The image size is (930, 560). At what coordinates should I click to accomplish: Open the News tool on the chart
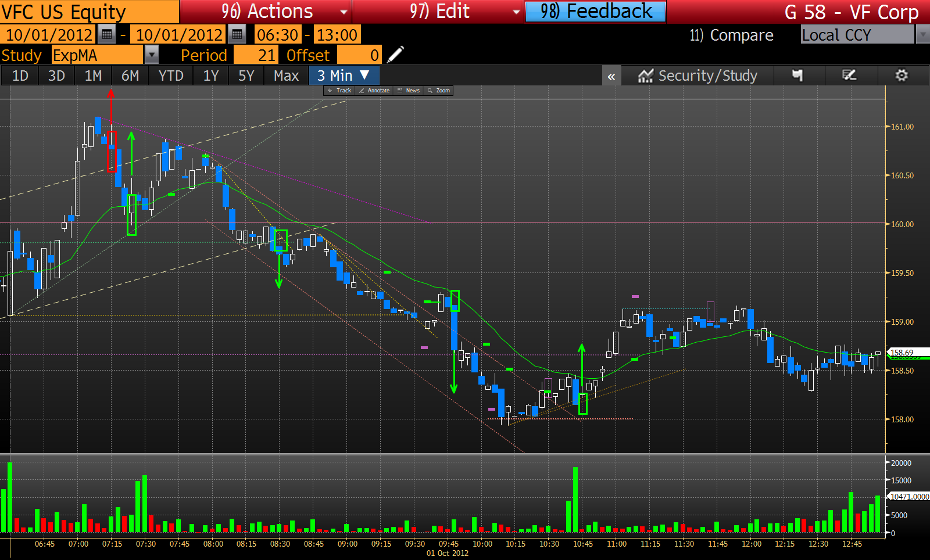coord(409,91)
